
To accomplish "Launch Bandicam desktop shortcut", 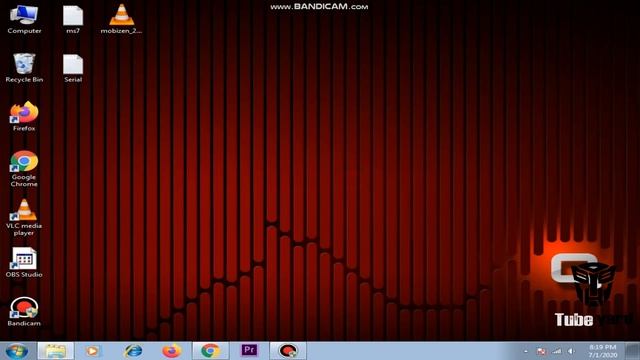I will (x=24, y=311).
